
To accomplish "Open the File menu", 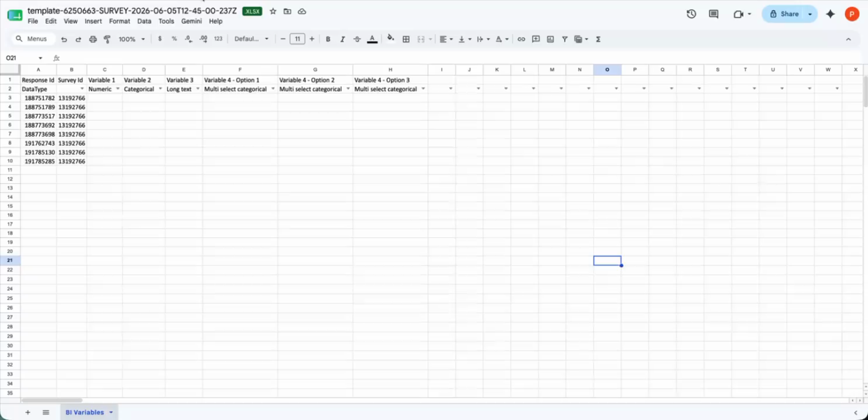I will click(33, 21).
